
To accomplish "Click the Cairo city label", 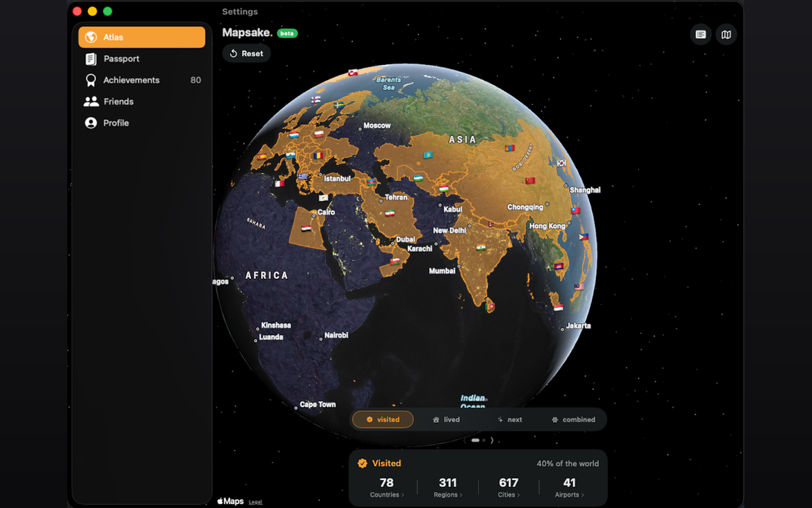I will click(x=326, y=212).
